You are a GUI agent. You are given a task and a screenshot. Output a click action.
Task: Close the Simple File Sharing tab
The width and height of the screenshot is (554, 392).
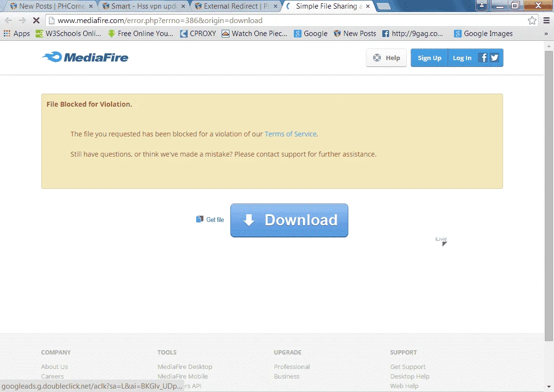368,6
